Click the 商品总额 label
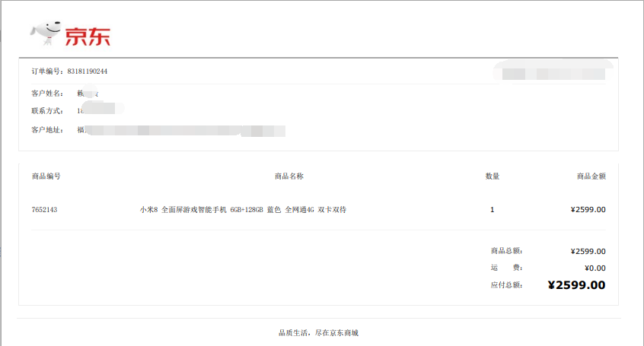This screenshot has width=644, height=346. pos(506,251)
